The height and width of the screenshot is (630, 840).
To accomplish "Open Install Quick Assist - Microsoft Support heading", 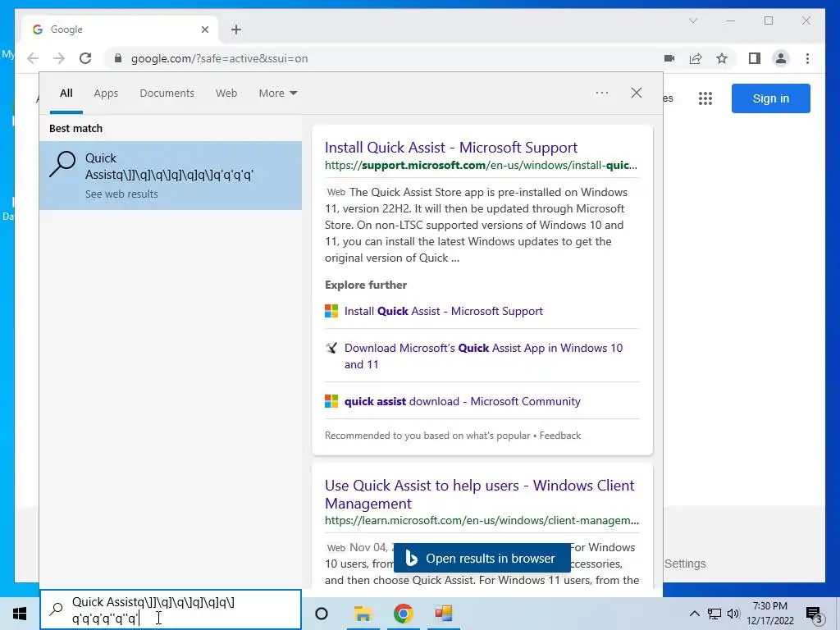I will 451,148.
